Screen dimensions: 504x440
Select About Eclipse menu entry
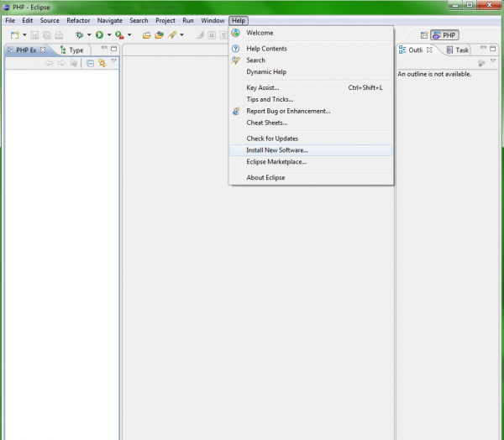(x=311, y=177)
